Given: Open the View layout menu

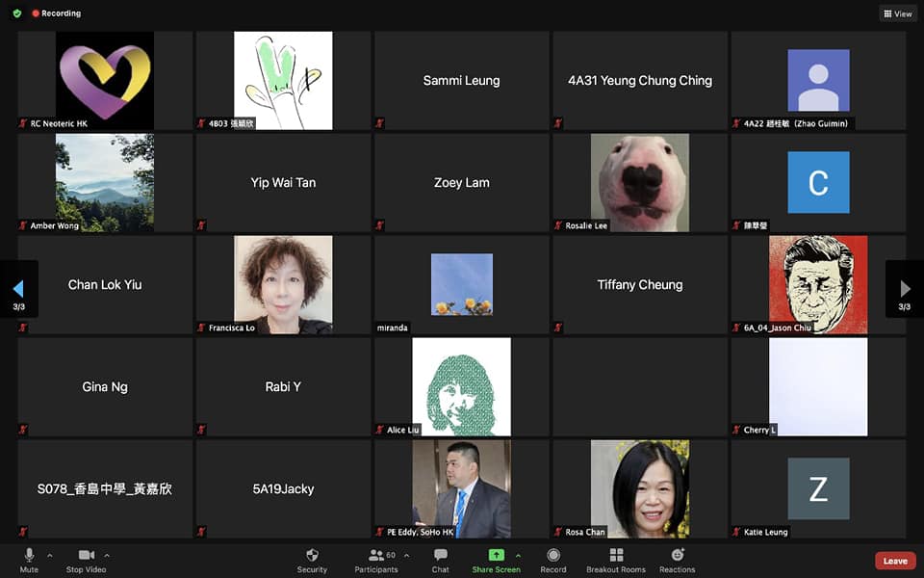Looking at the screenshot, I should click(897, 13).
